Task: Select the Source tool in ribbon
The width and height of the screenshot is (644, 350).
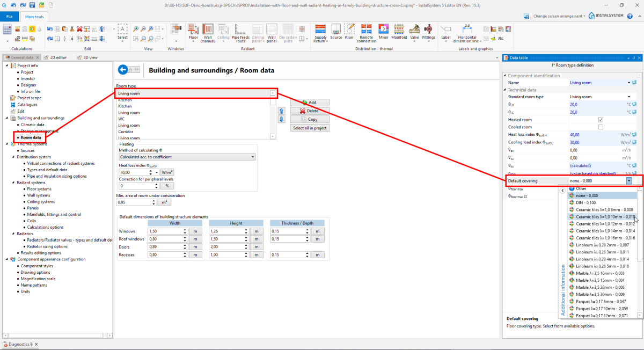Action: tap(336, 31)
